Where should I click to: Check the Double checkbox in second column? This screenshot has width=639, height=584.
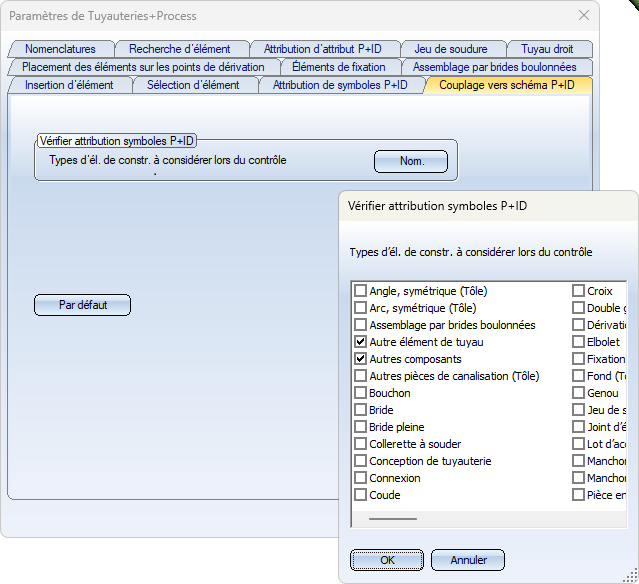point(578,308)
